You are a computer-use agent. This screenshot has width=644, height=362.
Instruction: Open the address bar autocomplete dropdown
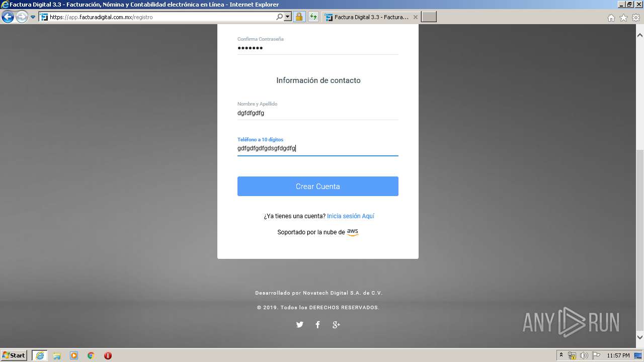[288, 17]
